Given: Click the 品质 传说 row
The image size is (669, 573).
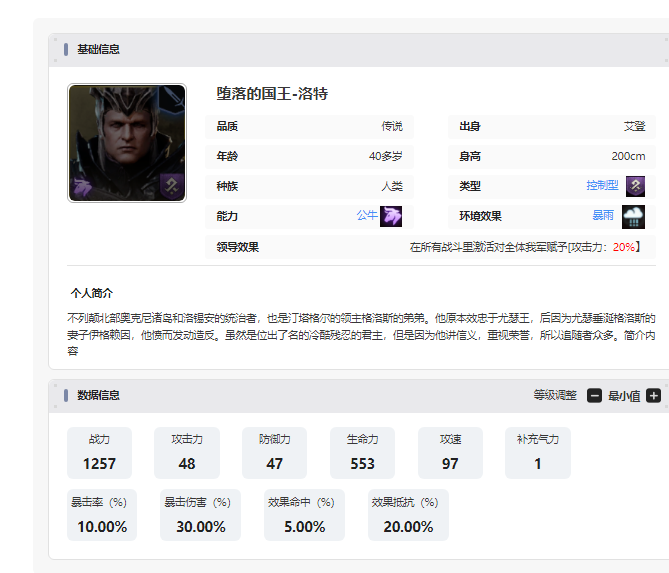Looking at the screenshot, I should pos(309,127).
